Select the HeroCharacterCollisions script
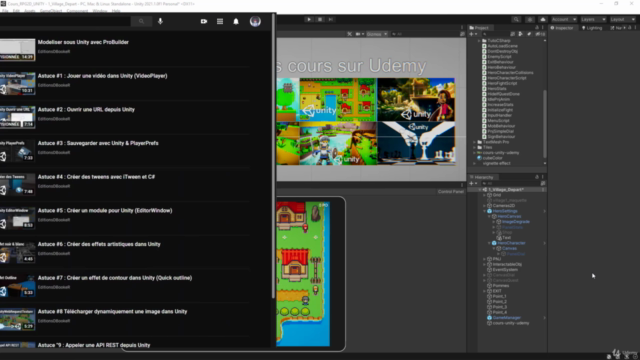The image size is (640, 360). click(510, 73)
